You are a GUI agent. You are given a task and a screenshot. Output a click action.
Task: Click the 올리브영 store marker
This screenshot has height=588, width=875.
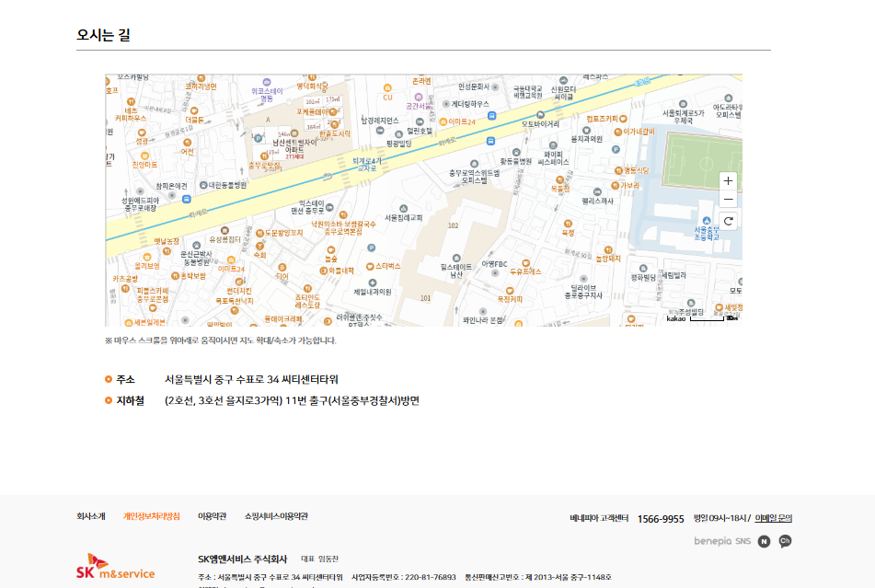pos(147,257)
